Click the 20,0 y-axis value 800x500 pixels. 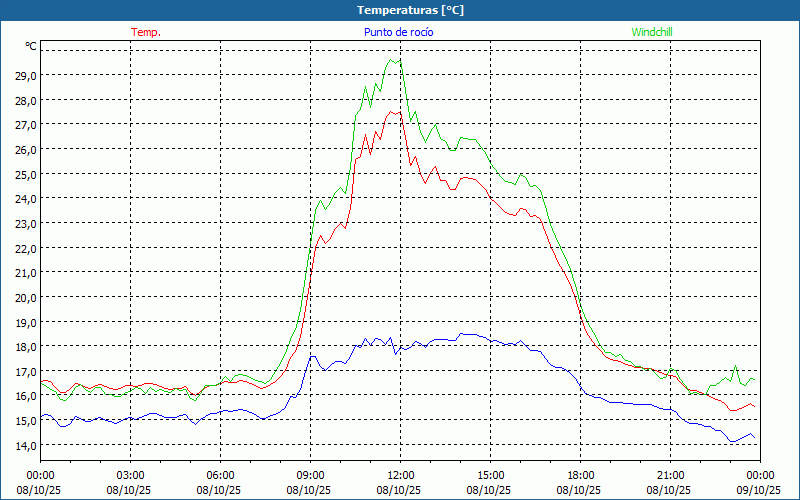26,297
